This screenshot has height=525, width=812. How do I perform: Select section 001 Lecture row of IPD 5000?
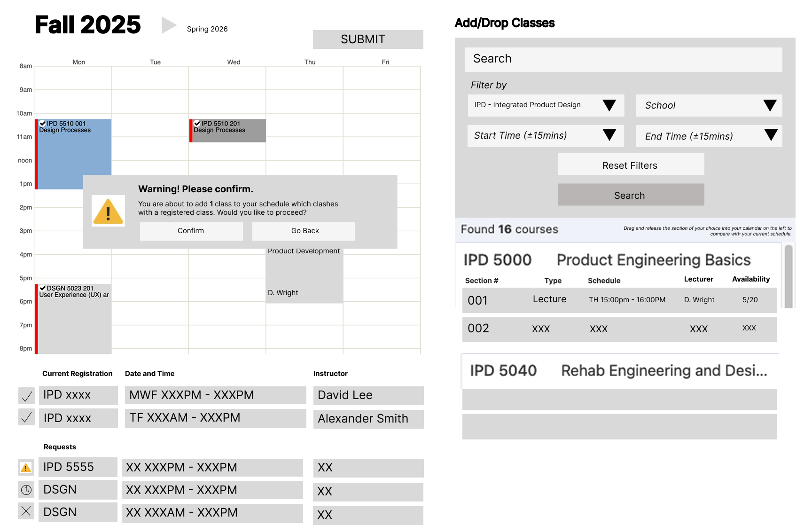[x=619, y=300]
